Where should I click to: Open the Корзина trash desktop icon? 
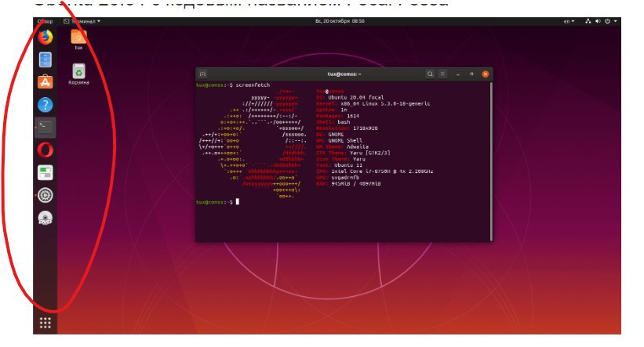[78, 74]
